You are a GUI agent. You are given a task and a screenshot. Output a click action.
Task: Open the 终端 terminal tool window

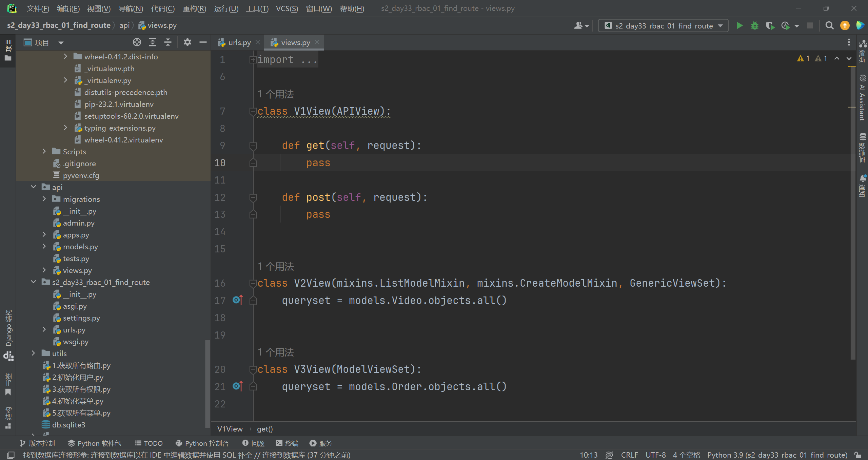point(287,443)
